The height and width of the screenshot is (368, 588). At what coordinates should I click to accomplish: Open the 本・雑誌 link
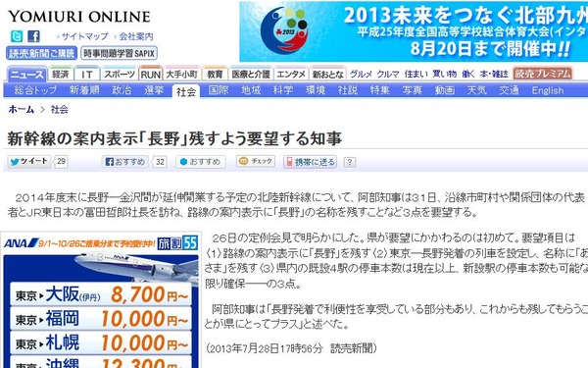(494, 74)
